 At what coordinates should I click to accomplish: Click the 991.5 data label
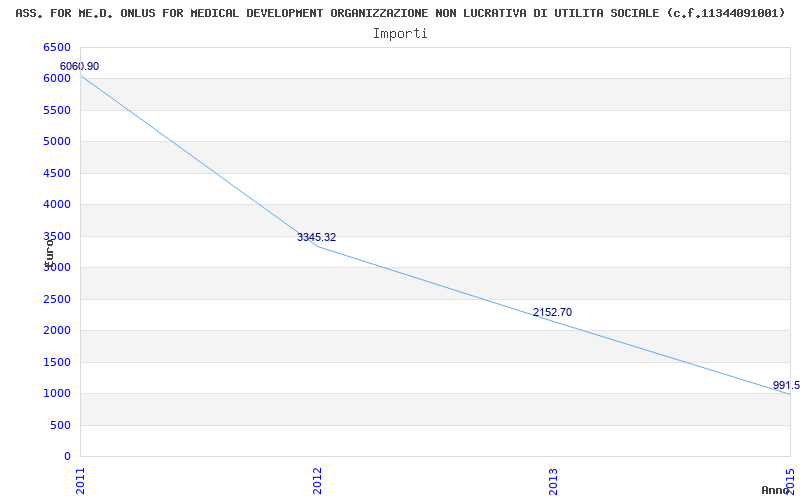tap(786, 385)
